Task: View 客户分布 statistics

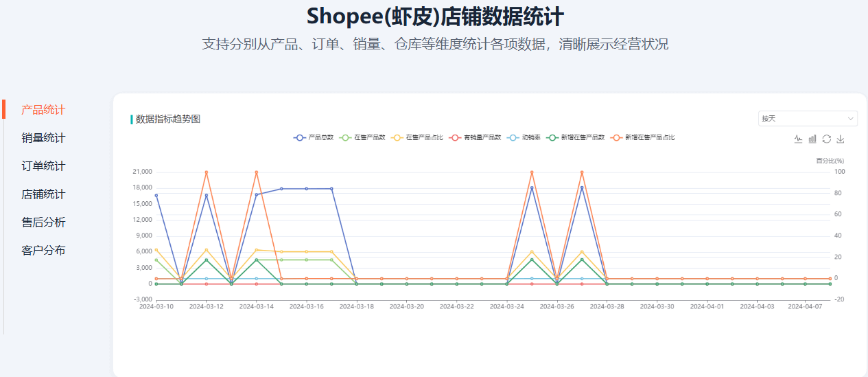Action: coord(43,251)
